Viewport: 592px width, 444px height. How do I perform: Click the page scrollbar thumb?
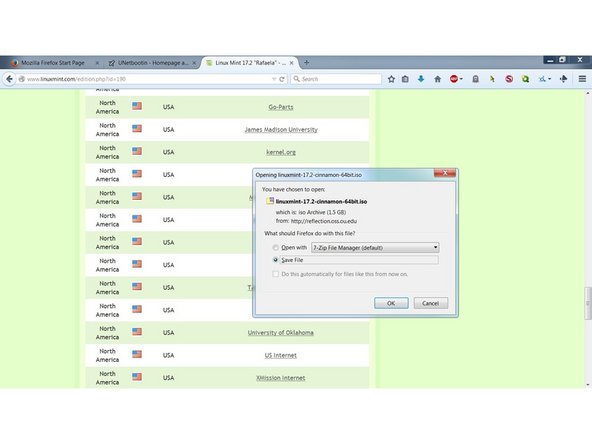[587, 303]
